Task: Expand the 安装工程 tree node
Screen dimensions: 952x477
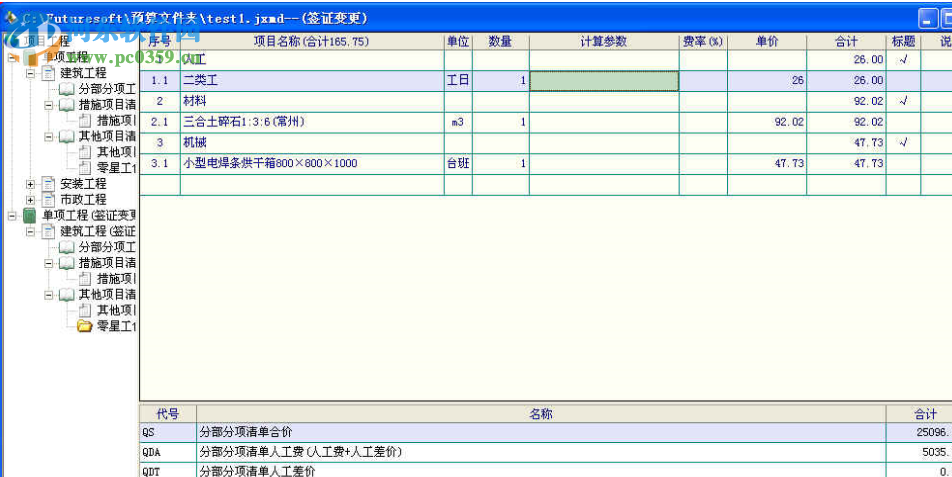Action: pos(30,184)
